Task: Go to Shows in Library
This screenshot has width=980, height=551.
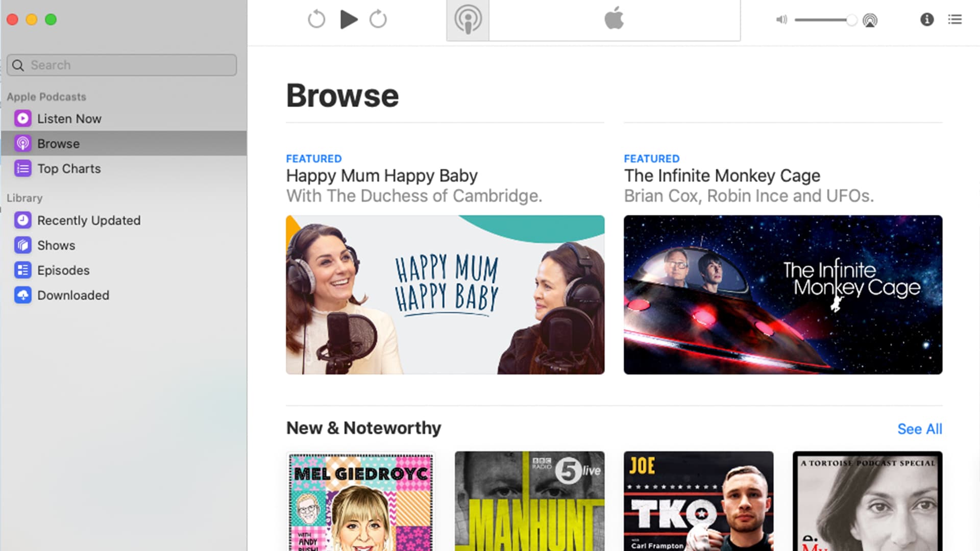Action: [x=56, y=245]
